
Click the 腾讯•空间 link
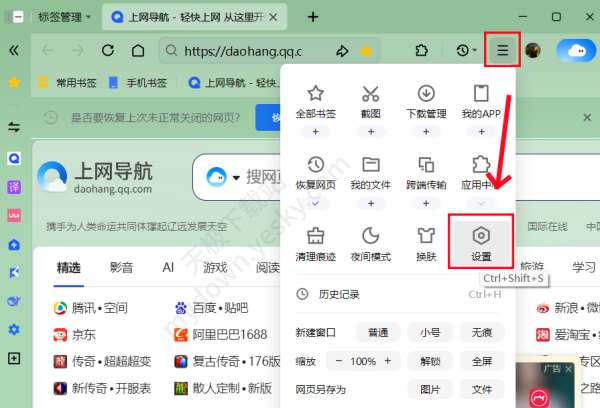click(x=97, y=308)
